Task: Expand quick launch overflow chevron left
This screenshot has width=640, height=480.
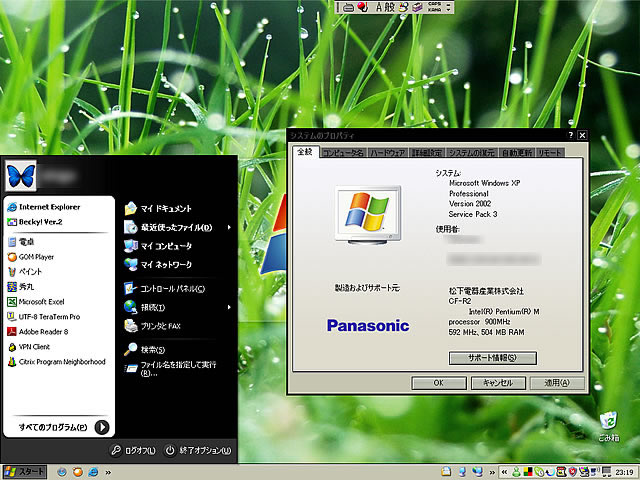Action: pyautogui.click(x=108, y=473)
